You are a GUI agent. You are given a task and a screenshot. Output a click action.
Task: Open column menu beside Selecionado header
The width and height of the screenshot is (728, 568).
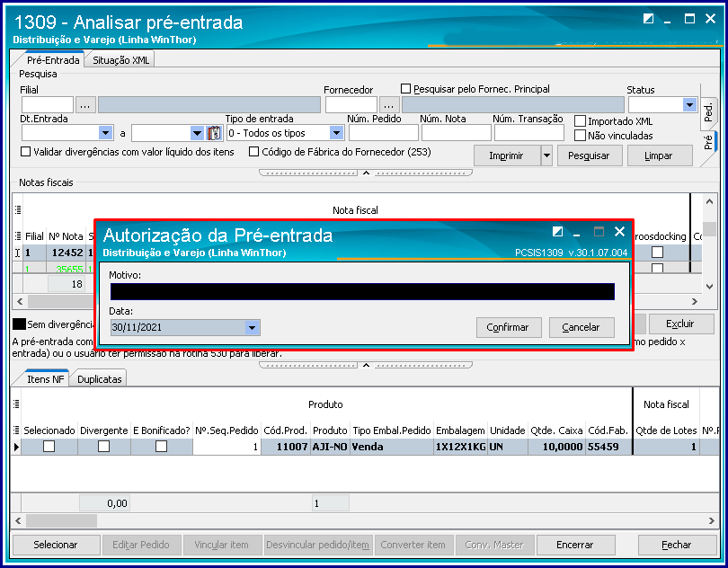click(17, 430)
